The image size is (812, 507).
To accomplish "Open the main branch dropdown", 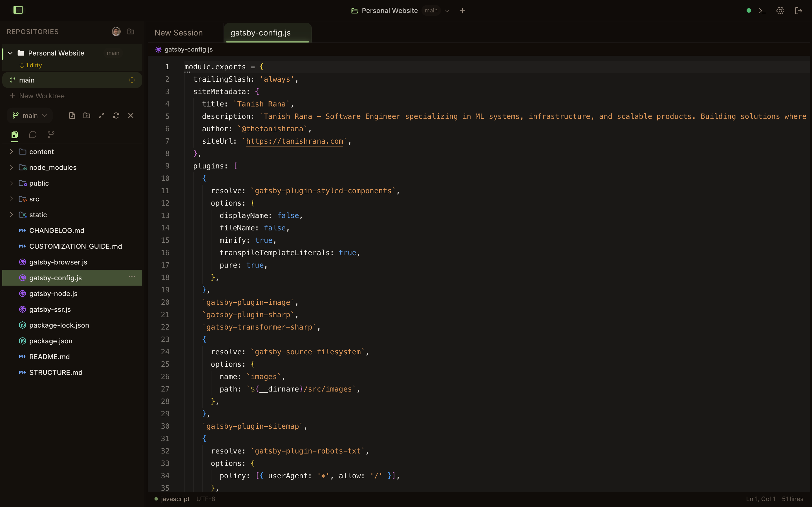I will (x=30, y=116).
